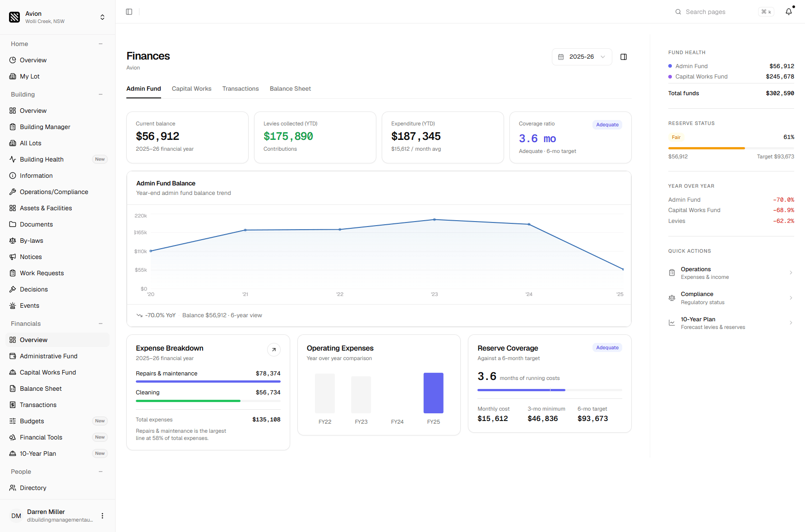
Task: Open Building Health in sidebar
Action: point(58,159)
